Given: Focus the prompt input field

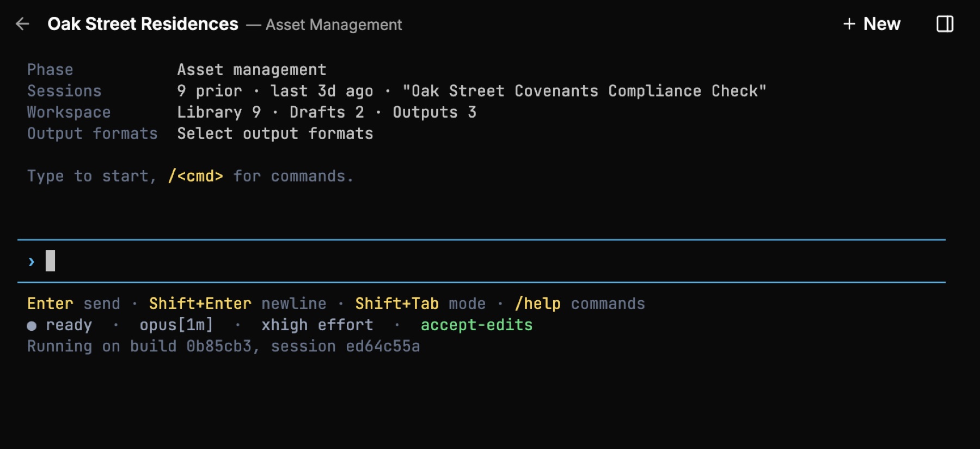Looking at the screenshot, I should (x=481, y=261).
